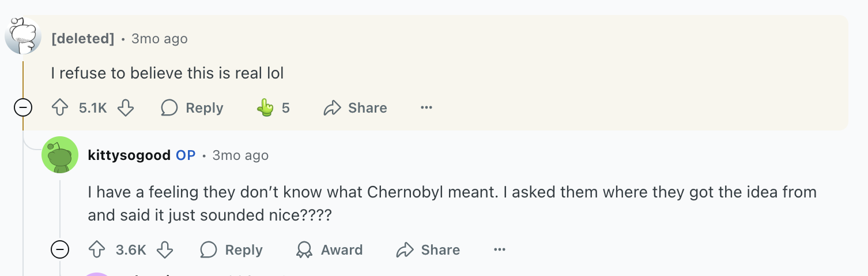
Task: Click the deleted user's avatar
Action: pyautogui.click(x=23, y=36)
